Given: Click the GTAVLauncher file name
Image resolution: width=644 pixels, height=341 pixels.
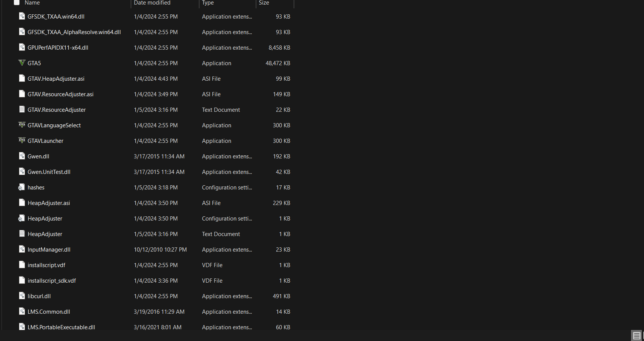Looking at the screenshot, I should pyautogui.click(x=45, y=141).
